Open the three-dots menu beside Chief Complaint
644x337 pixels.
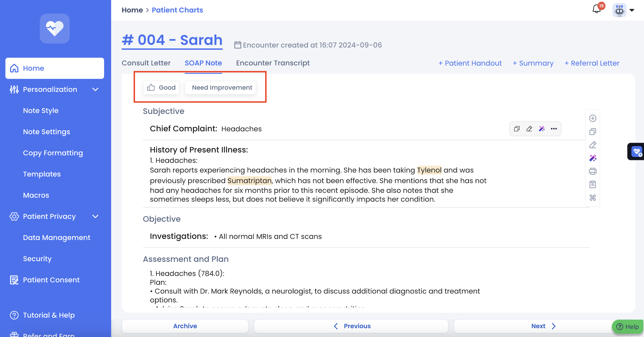[x=554, y=129]
